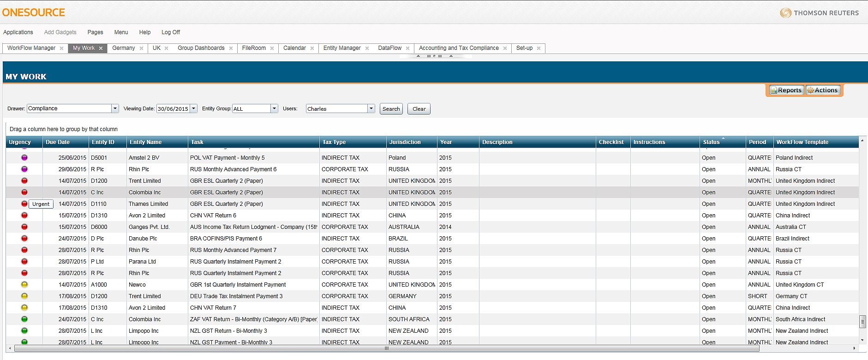Click red urgency dot for Danube Plc
The image size is (868, 360).
[x=24, y=239]
